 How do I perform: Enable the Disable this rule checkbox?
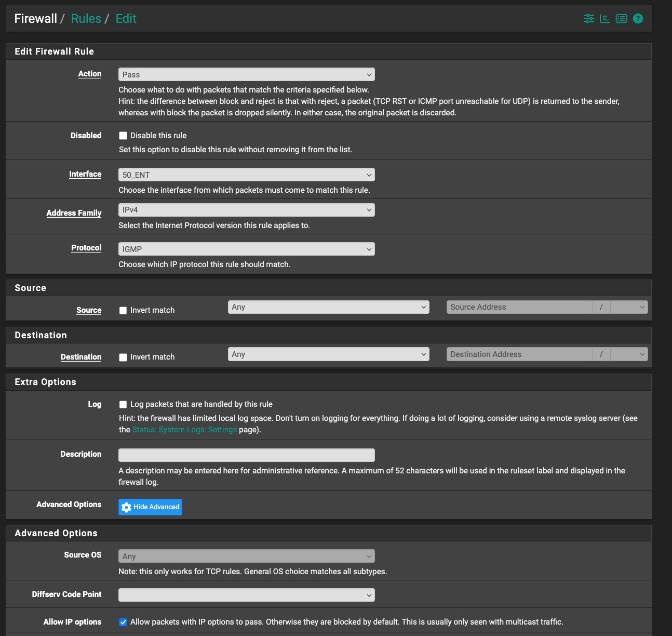click(123, 135)
